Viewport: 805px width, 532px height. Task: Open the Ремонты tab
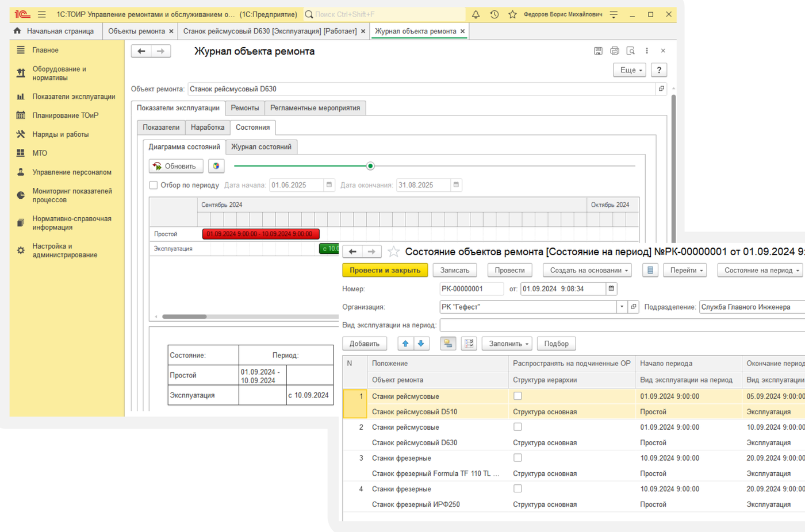pos(245,108)
